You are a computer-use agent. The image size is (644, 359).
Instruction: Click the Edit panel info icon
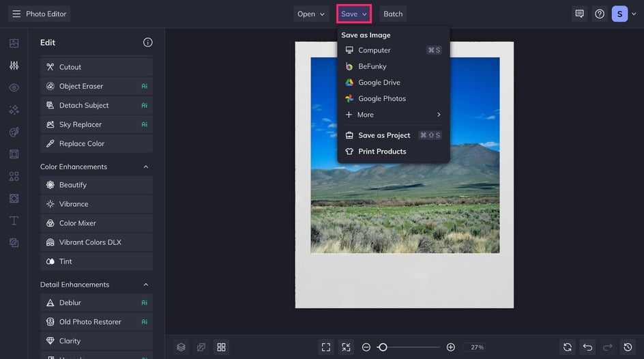tap(148, 42)
